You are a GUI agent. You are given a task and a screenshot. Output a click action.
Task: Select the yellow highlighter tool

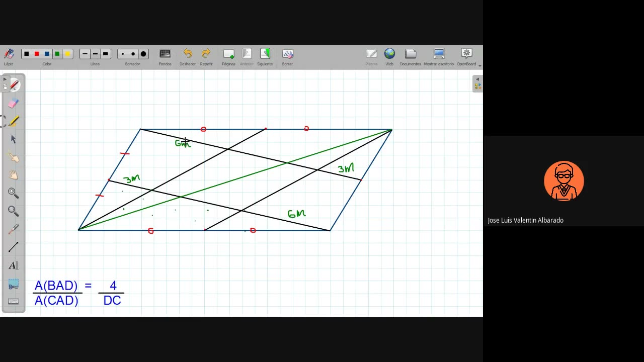pyautogui.click(x=14, y=121)
